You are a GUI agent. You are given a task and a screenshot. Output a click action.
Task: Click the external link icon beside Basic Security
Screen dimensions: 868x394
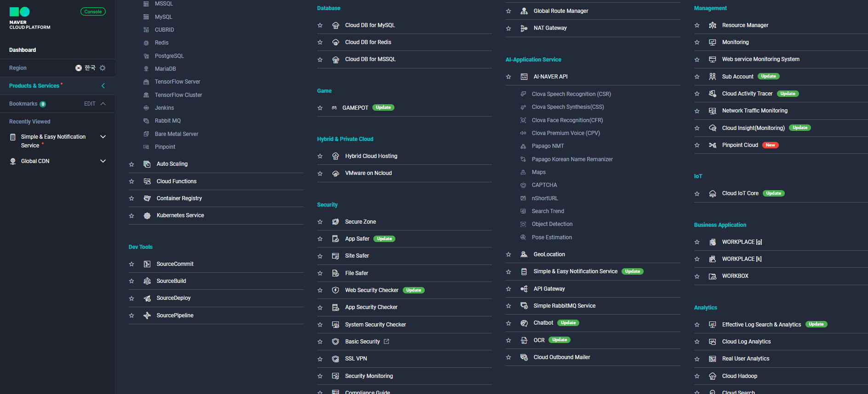(x=386, y=342)
